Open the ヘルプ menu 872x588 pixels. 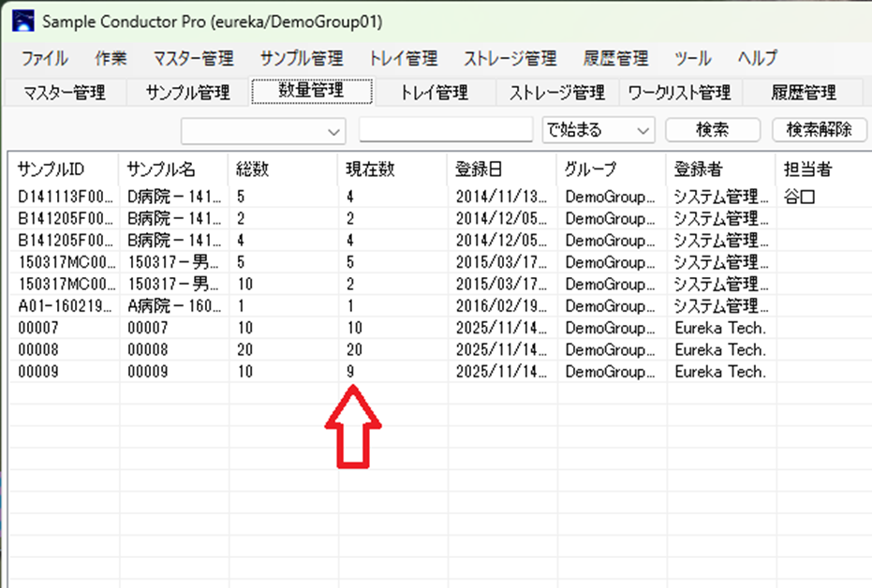click(x=757, y=58)
